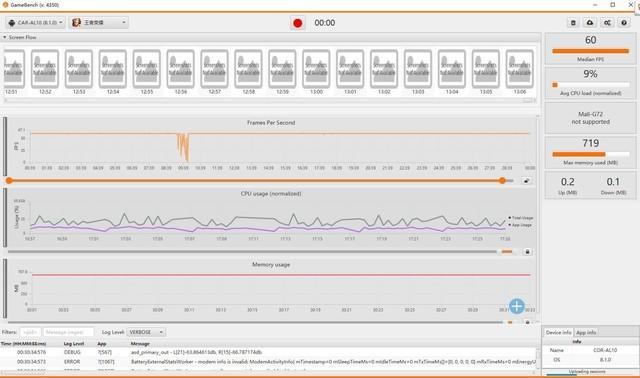Focus the Message regex filter field
Image resolution: width=640 pixels, height=378 pixels.
click(68, 332)
